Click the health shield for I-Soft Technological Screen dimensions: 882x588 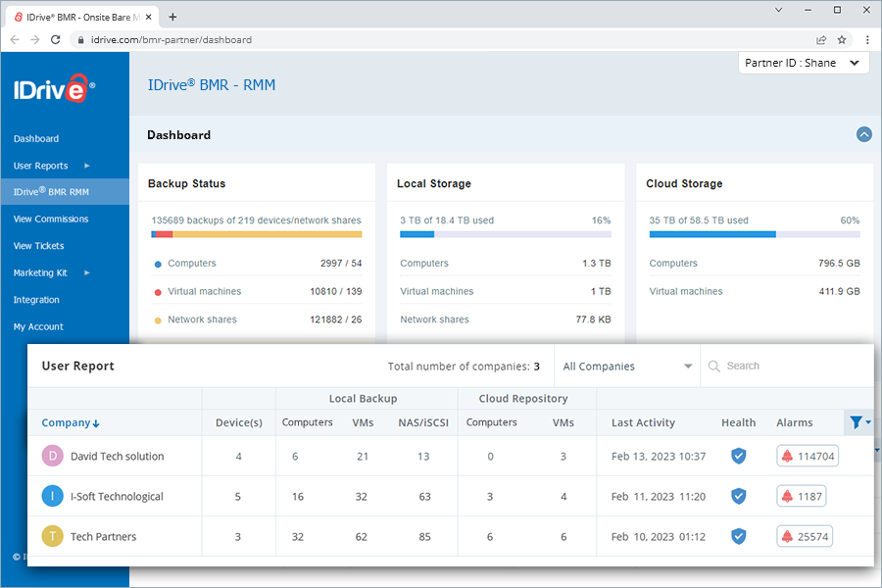[739, 496]
